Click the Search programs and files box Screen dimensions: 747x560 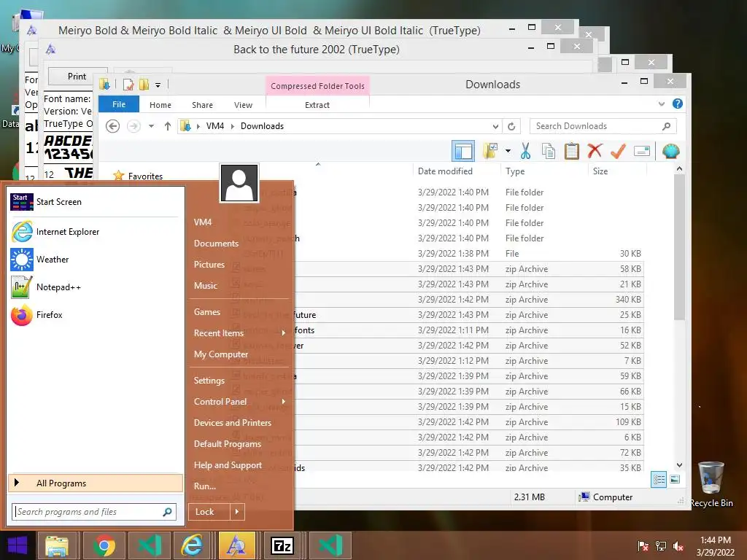[94, 512]
